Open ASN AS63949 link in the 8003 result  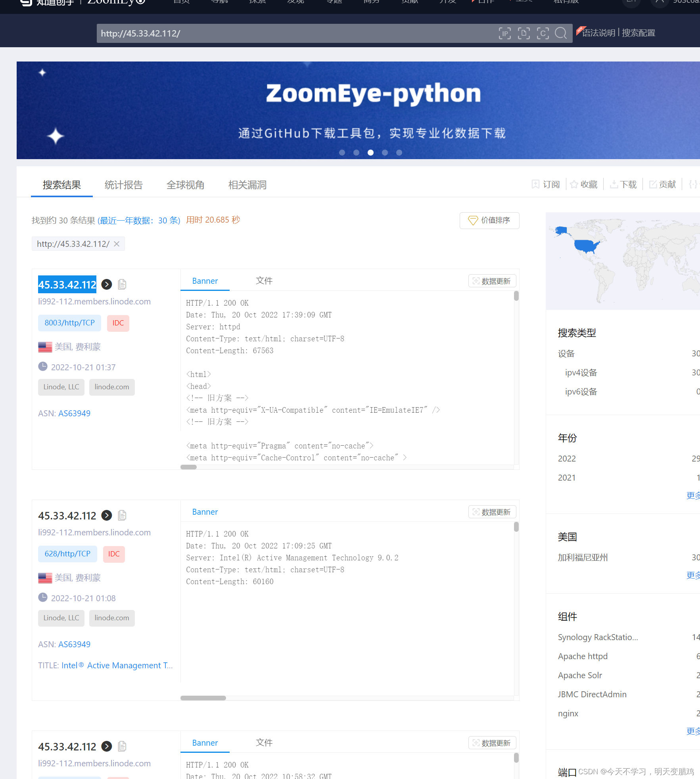click(x=74, y=414)
